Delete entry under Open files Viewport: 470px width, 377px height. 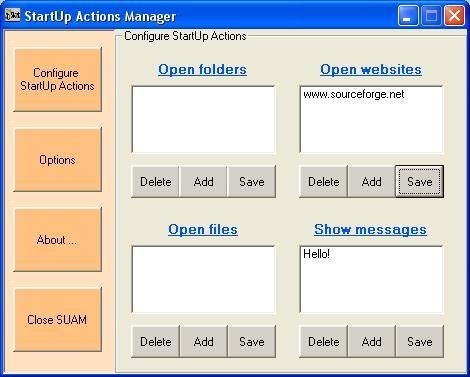coord(156,342)
